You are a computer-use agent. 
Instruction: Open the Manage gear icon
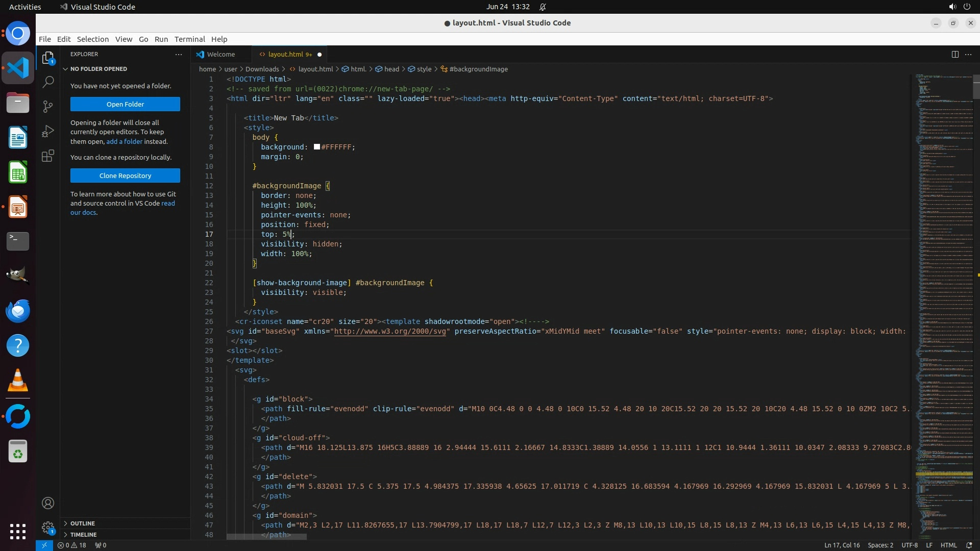(x=48, y=528)
